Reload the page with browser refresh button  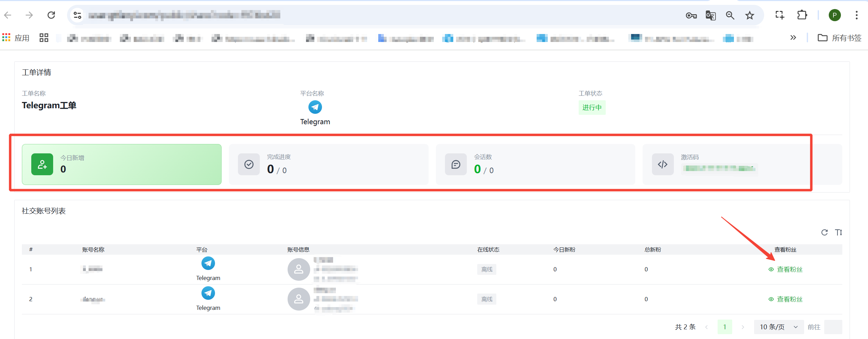click(51, 15)
